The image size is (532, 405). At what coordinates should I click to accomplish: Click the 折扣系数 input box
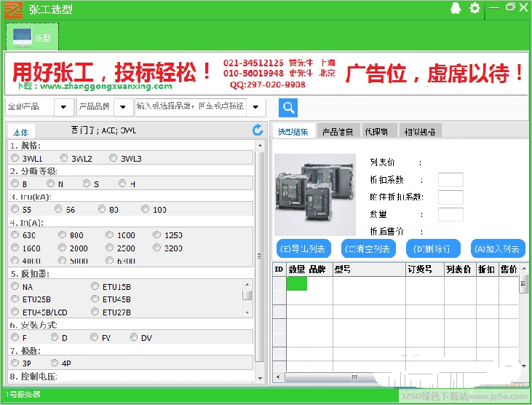tap(450, 180)
